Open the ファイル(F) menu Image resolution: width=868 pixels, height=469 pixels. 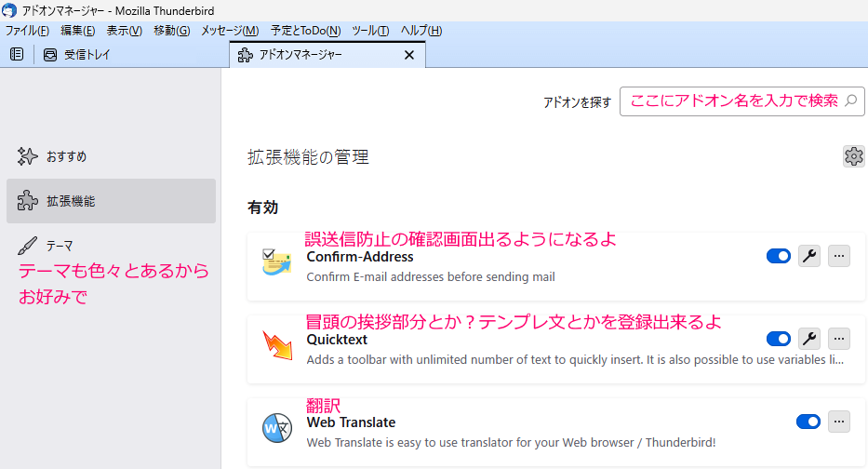(27, 31)
